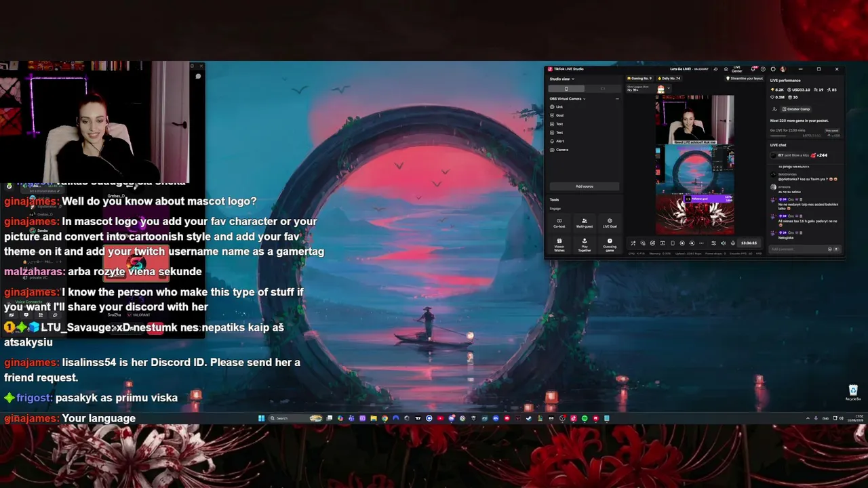
Task: Expand the OBS Virtual Camera scene dropdown
Action: point(568,99)
